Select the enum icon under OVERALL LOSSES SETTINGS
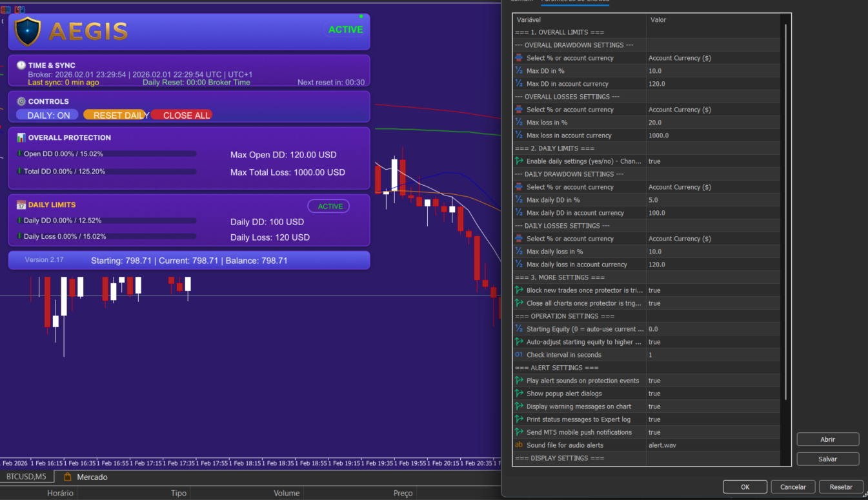Viewport: 868px width, 500px height. 519,110
